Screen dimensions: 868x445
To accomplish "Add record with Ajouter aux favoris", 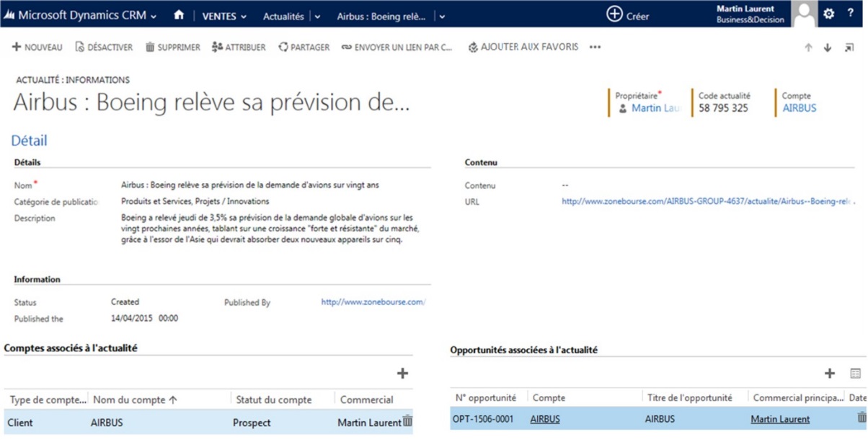I will coord(523,47).
